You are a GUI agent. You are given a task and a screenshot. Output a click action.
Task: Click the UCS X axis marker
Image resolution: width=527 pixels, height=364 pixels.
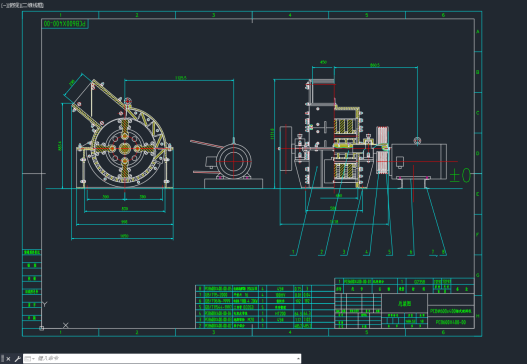pos(66,325)
